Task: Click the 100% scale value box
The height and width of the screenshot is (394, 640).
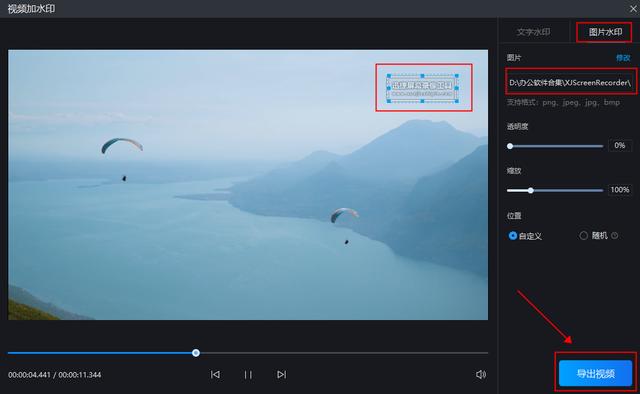Action: point(620,190)
